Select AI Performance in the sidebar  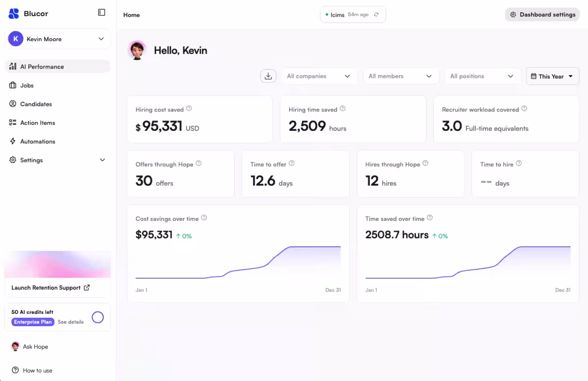point(57,67)
